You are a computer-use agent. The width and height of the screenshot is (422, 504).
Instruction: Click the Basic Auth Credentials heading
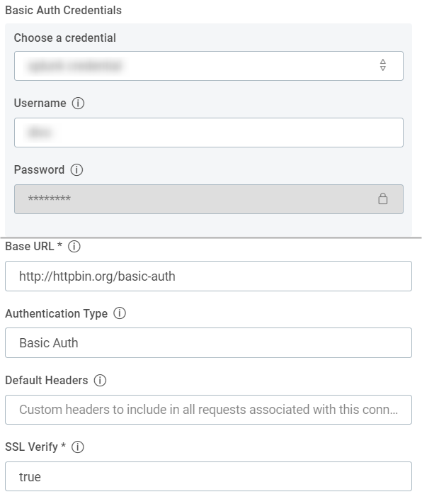(63, 11)
